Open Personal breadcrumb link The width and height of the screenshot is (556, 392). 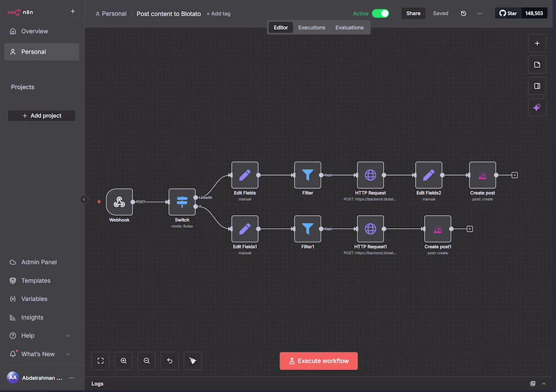coord(111,14)
